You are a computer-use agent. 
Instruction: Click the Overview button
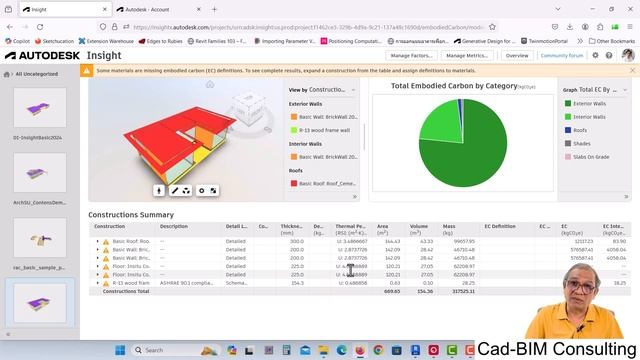coord(517,56)
